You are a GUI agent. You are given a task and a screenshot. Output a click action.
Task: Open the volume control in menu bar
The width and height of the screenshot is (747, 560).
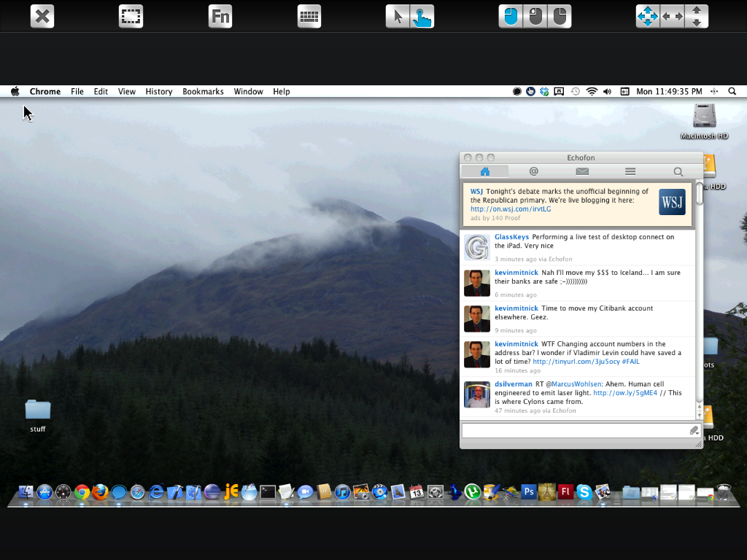[607, 92]
